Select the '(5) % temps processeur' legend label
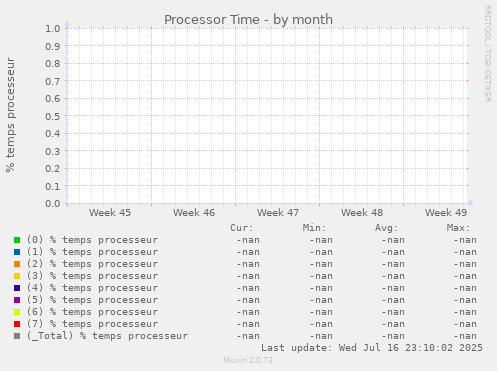Image resolution: width=497 pixels, height=371 pixels. click(92, 300)
